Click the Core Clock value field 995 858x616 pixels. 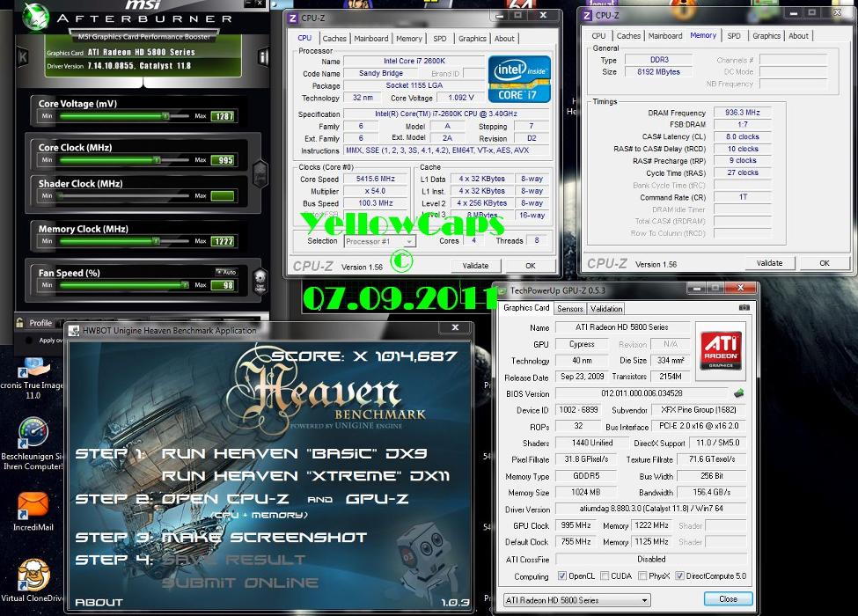(x=224, y=160)
